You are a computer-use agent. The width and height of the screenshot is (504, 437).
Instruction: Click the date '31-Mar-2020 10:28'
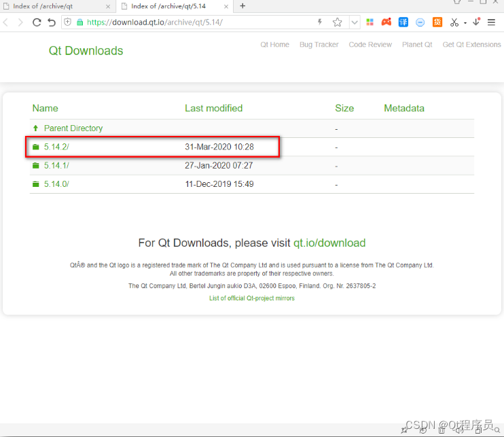[219, 147]
